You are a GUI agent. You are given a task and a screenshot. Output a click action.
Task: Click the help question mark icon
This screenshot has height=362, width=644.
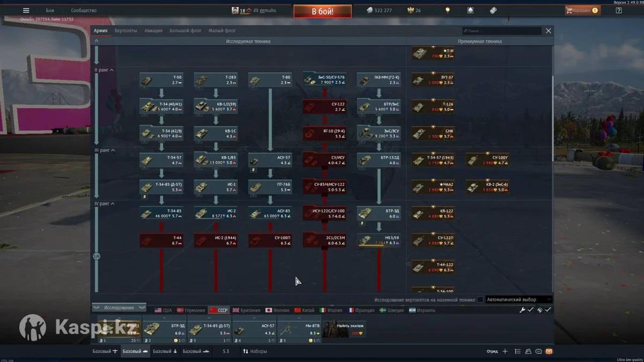point(619,10)
